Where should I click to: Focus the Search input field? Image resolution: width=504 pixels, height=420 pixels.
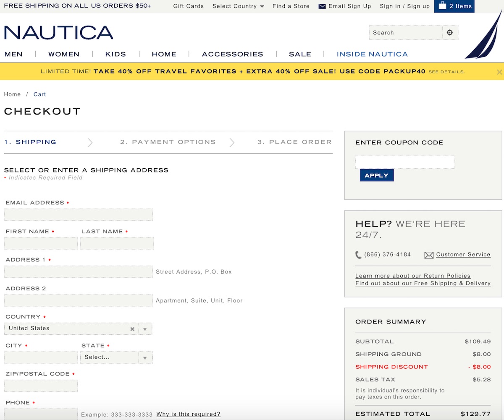point(406,33)
